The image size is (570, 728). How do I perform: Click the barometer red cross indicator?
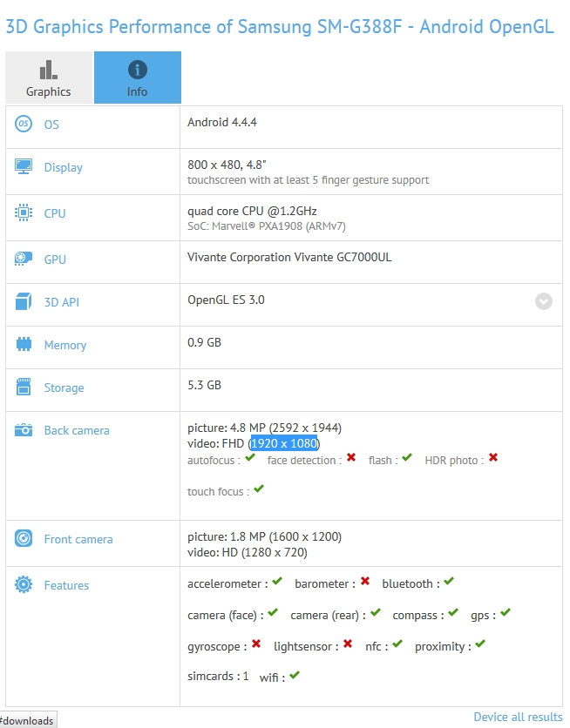tap(365, 582)
